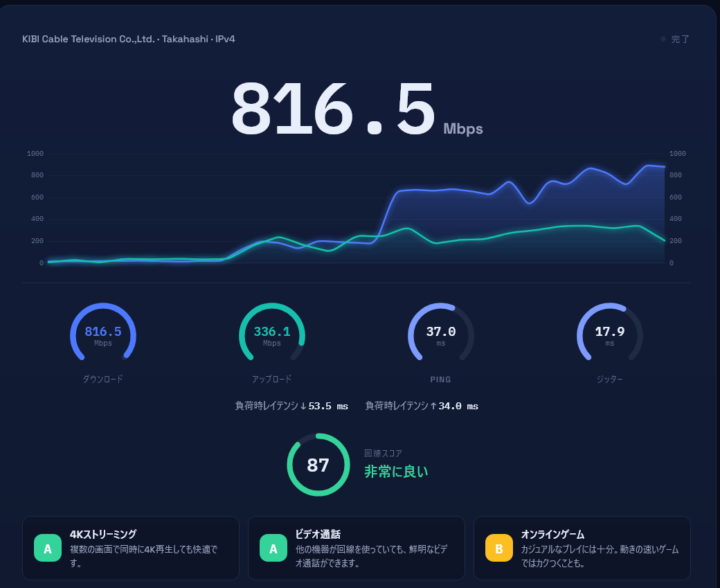This screenshot has height=588, width=720.
Task: Click the download gauge showing 816.5 Mbps
Action: (x=103, y=332)
